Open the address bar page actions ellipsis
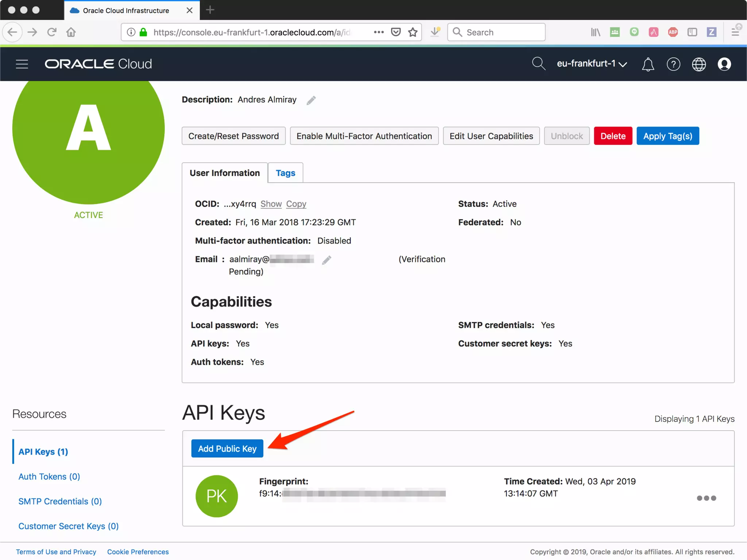Screen dimensions: 747x560 tap(379, 32)
